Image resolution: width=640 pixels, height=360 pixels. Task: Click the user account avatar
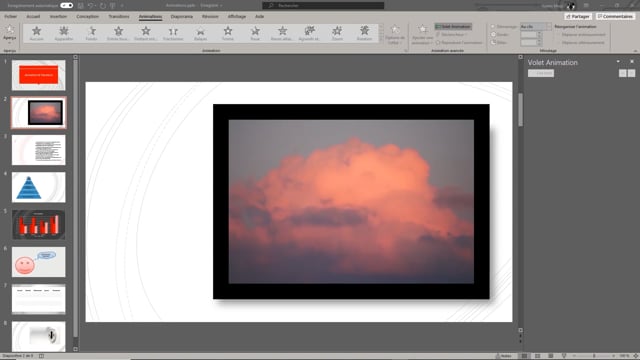pyautogui.click(x=571, y=6)
